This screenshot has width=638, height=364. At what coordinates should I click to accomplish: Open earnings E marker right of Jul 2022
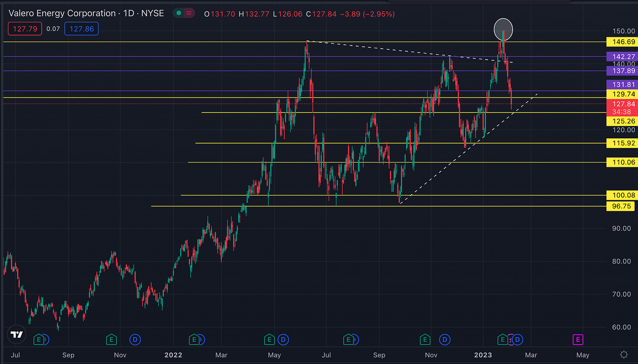349,339
